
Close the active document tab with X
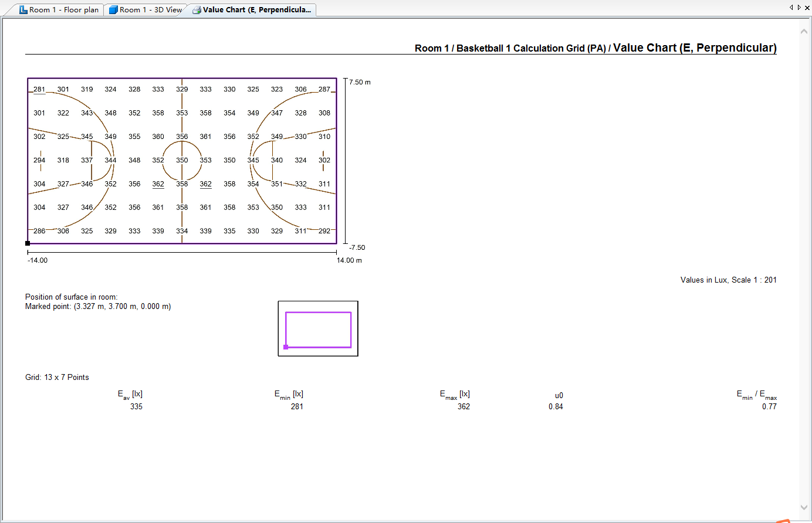tap(807, 8)
